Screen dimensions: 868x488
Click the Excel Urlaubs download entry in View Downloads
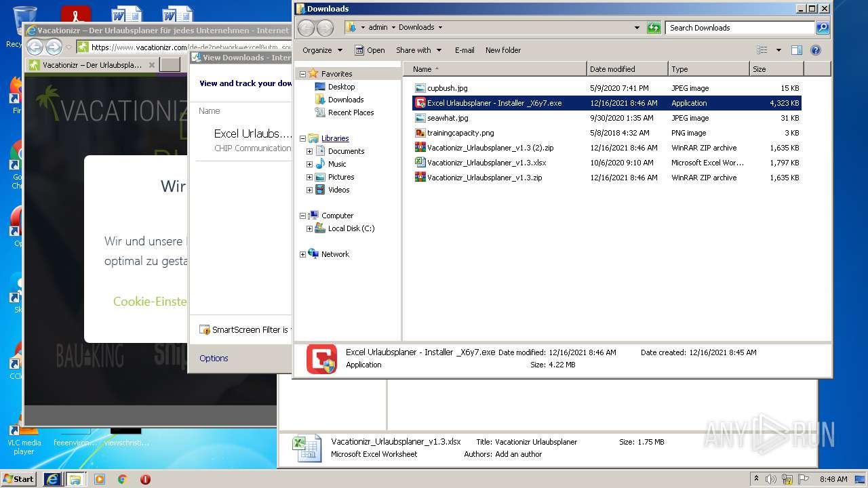(244, 140)
